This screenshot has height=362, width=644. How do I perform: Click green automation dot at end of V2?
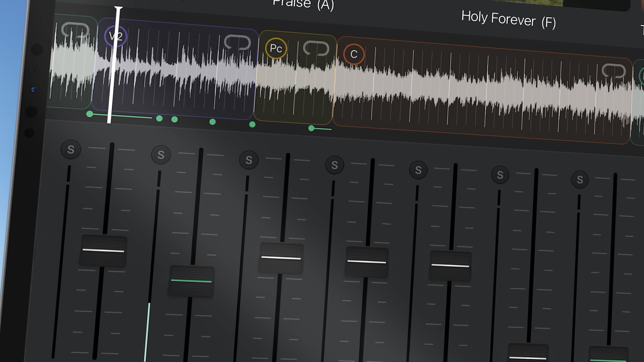[252, 124]
